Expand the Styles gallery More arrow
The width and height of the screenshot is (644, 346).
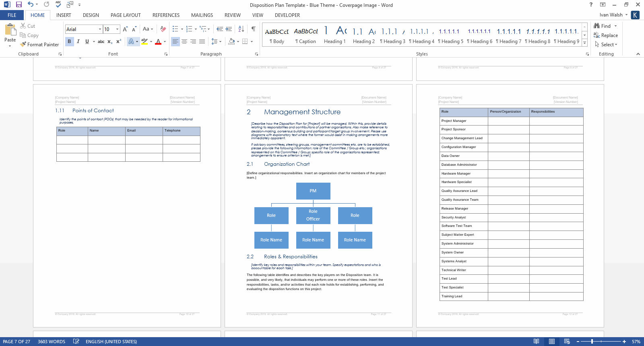point(584,43)
